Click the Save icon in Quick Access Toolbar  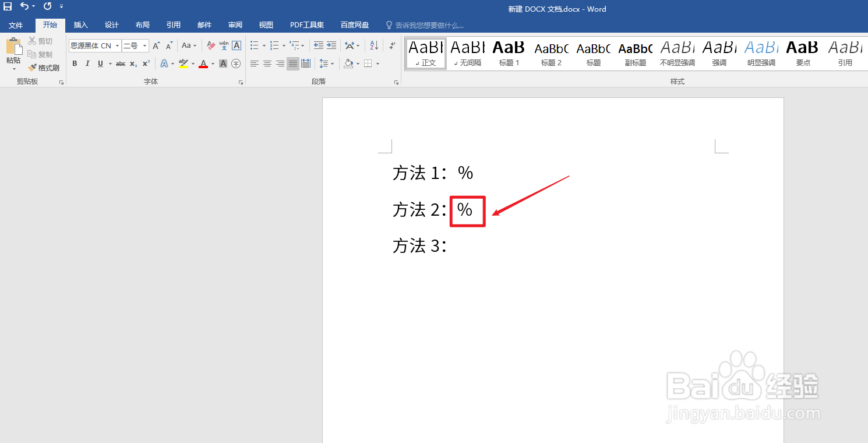pos(6,6)
